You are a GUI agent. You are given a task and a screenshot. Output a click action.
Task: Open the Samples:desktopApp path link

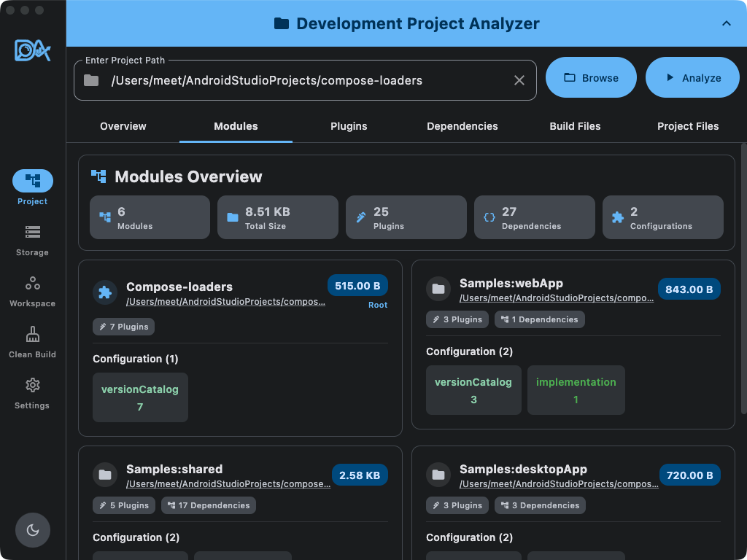point(560,484)
